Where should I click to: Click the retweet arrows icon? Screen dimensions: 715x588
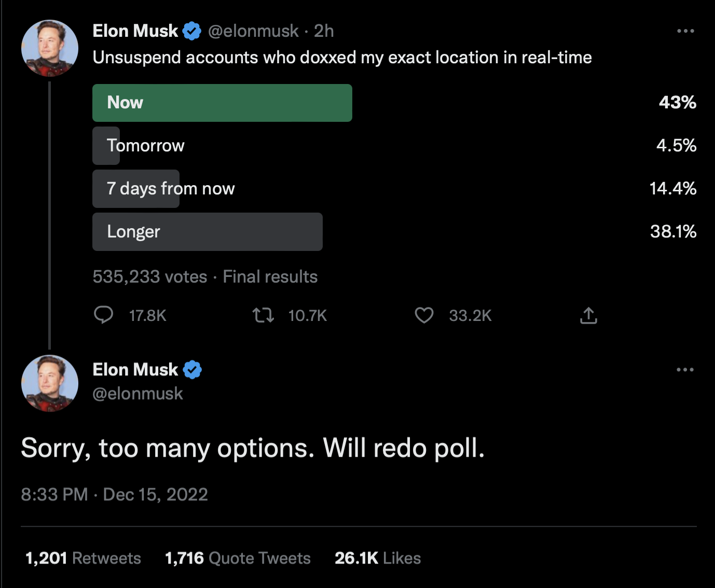point(263,315)
